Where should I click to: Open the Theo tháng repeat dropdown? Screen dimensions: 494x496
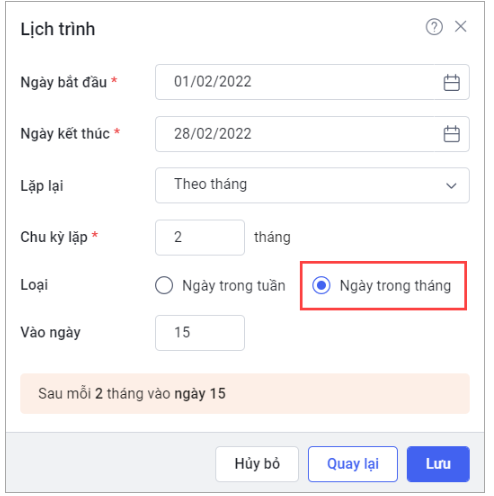pyautogui.click(x=312, y=185)
